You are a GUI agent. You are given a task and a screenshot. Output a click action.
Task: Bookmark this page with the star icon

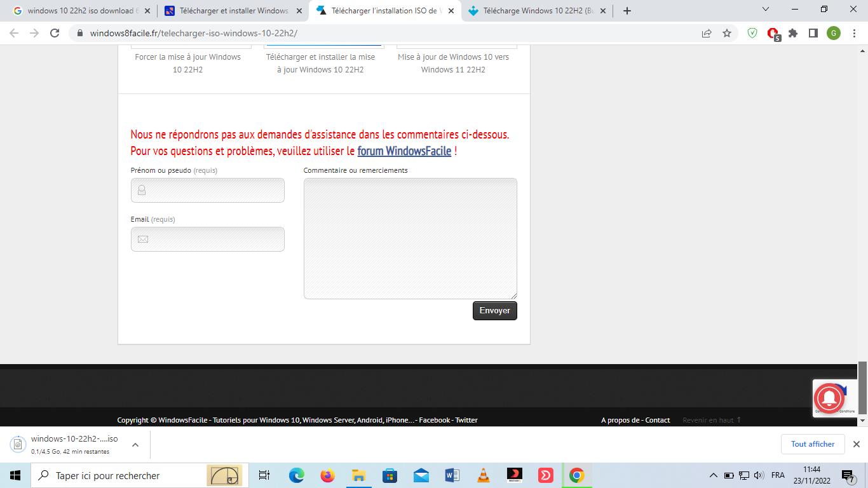coord(727,33)
